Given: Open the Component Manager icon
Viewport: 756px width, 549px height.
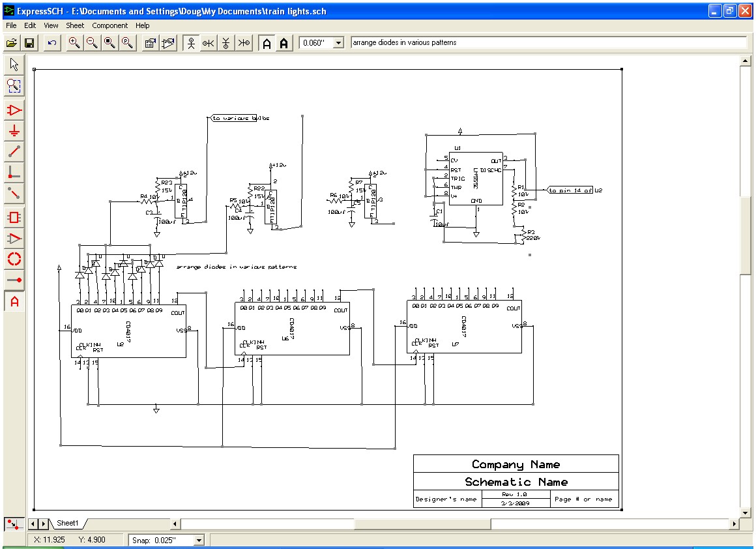Looking at the screenshot, I should [x=167, y=43].
